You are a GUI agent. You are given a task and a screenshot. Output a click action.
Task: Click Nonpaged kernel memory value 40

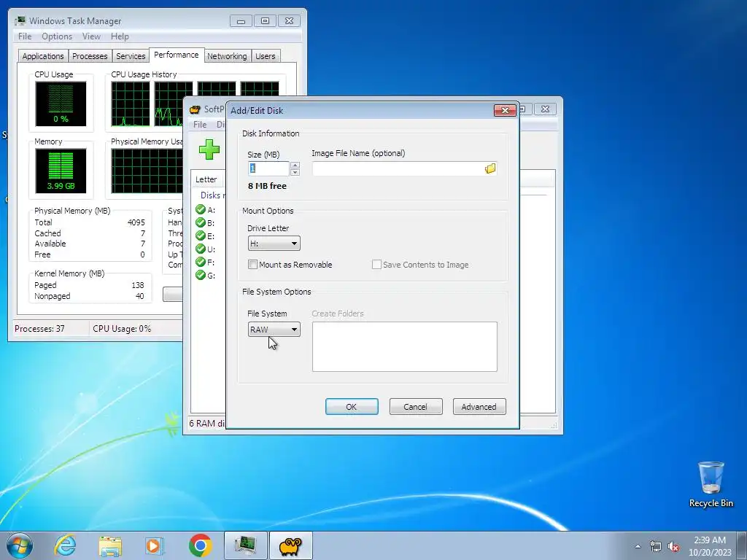(x=139, y=296)
